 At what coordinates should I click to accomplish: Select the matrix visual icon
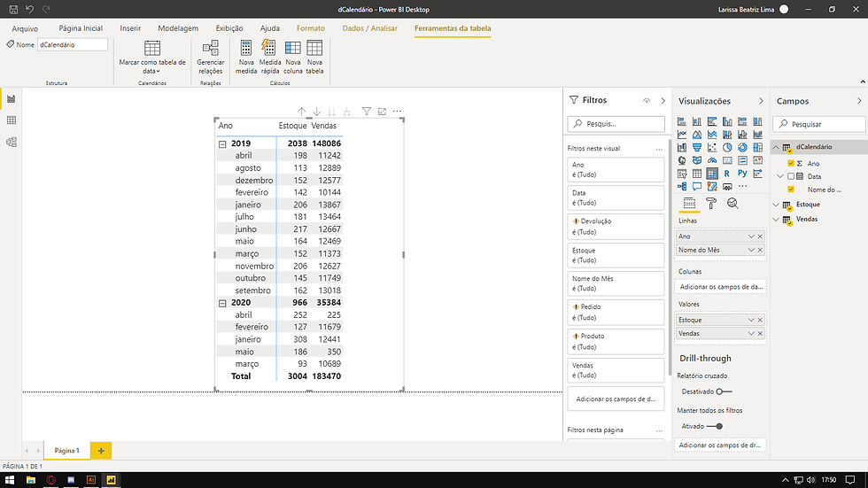coord(712,174)
